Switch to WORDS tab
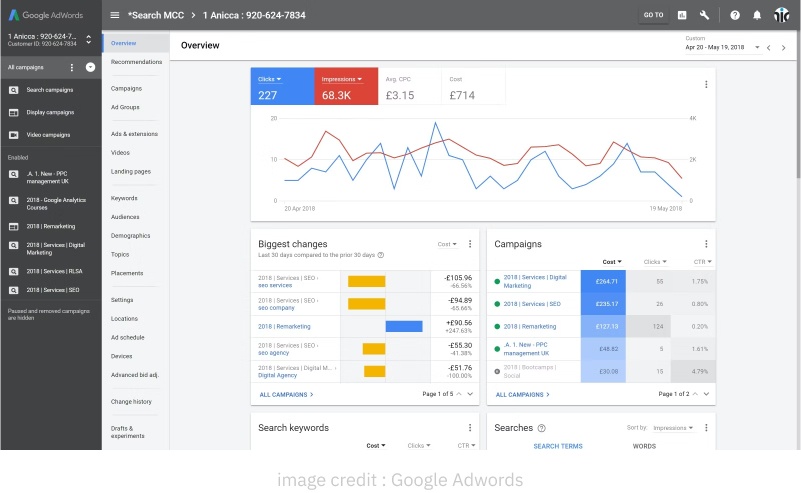The height and width of the screenshot is (493, 801). (644, 446)
